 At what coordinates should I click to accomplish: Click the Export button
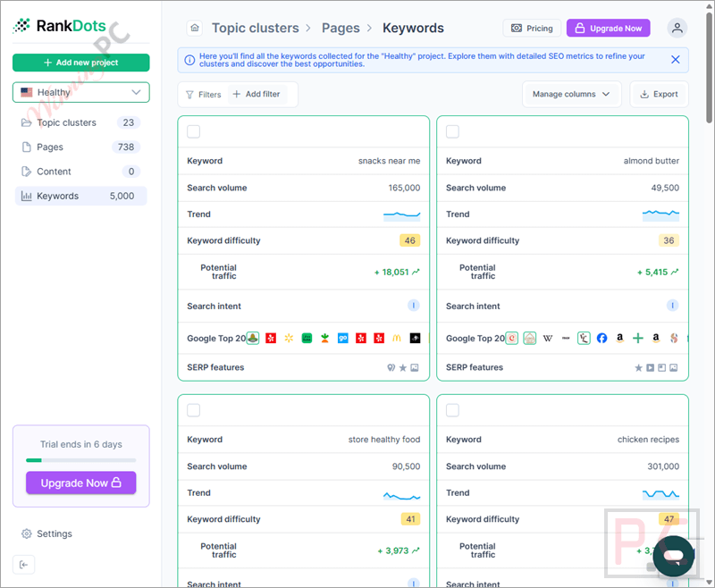click(x=659, y=95)
